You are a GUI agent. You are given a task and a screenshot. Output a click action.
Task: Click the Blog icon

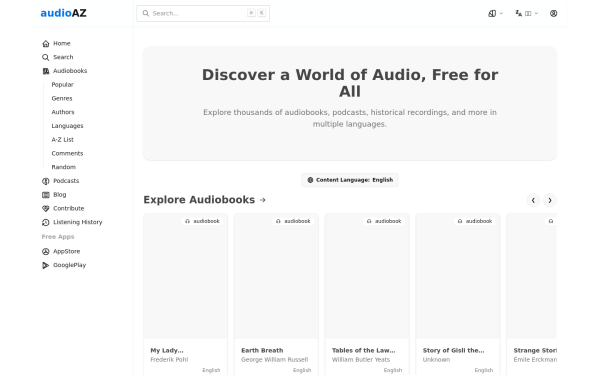click(46, 195)
